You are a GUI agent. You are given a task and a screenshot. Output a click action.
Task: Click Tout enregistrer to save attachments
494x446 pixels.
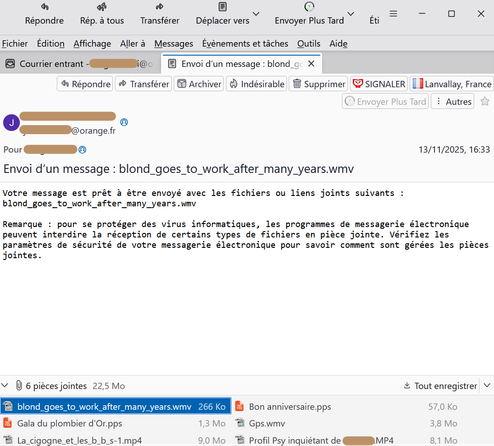[441, 386]
